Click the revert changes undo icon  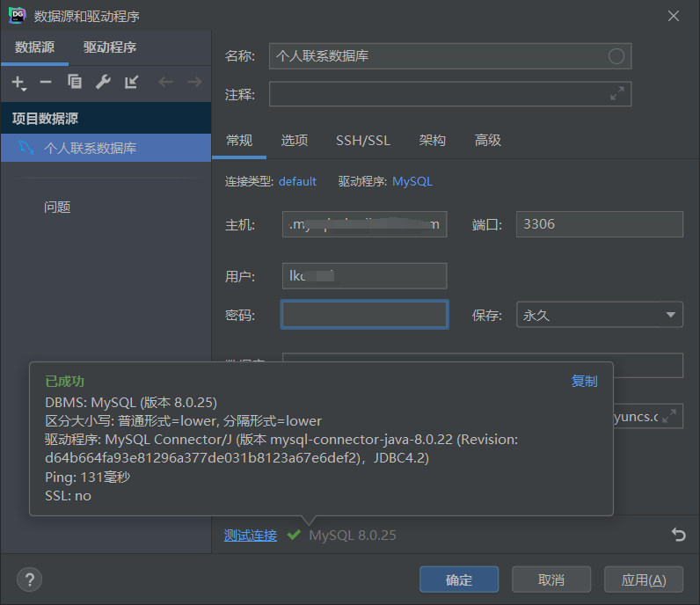pos(678,534)
